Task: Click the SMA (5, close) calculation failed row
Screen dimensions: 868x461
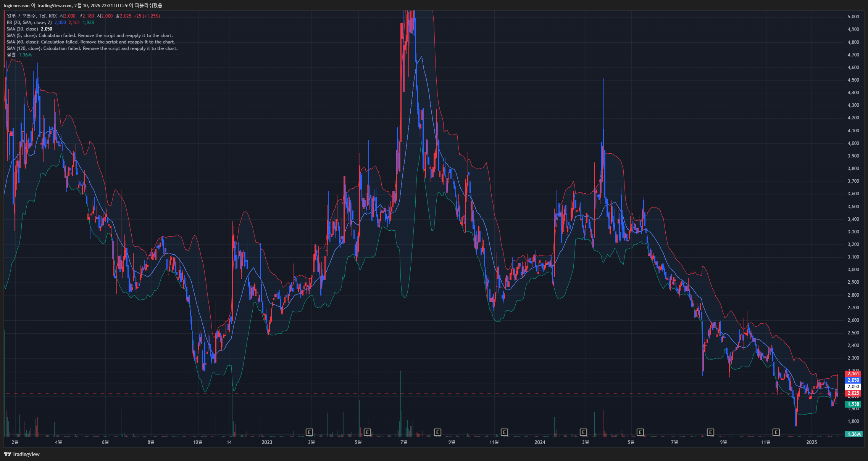Action: [90, 35]
